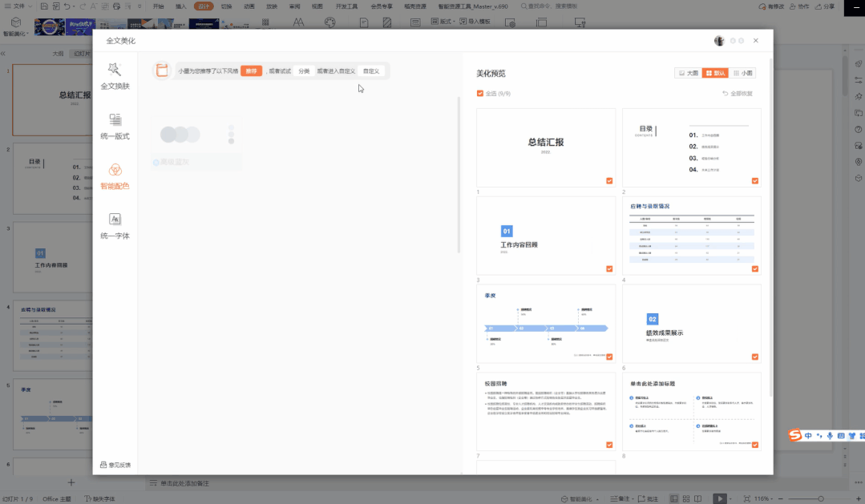Switch to the 设计 ribbon tab
This screenshot has height=504, width=865.
click(x=204, y=6)
